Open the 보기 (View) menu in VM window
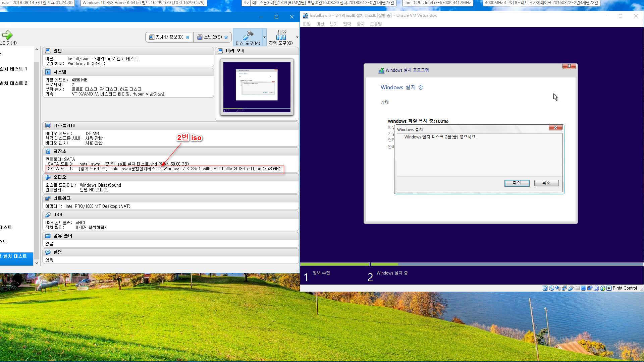 tap(333, 24)
